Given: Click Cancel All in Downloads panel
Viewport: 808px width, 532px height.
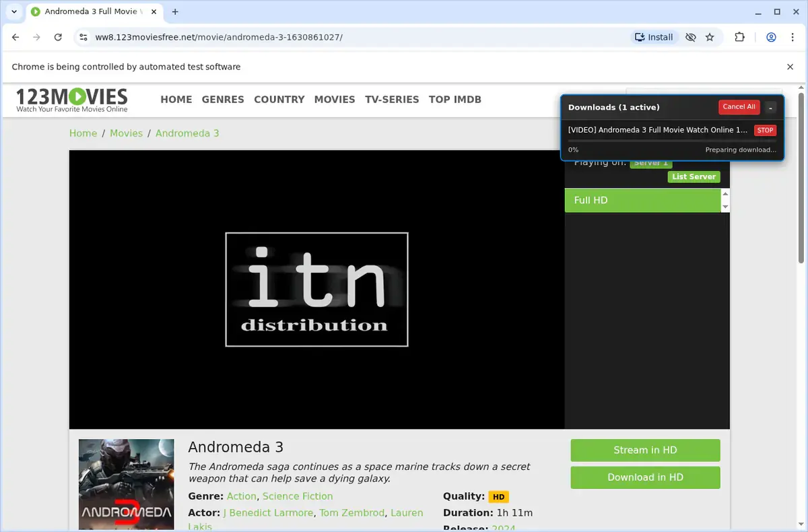Looking at the screenshot, I should pyautogui.click(x=739, y=107).
